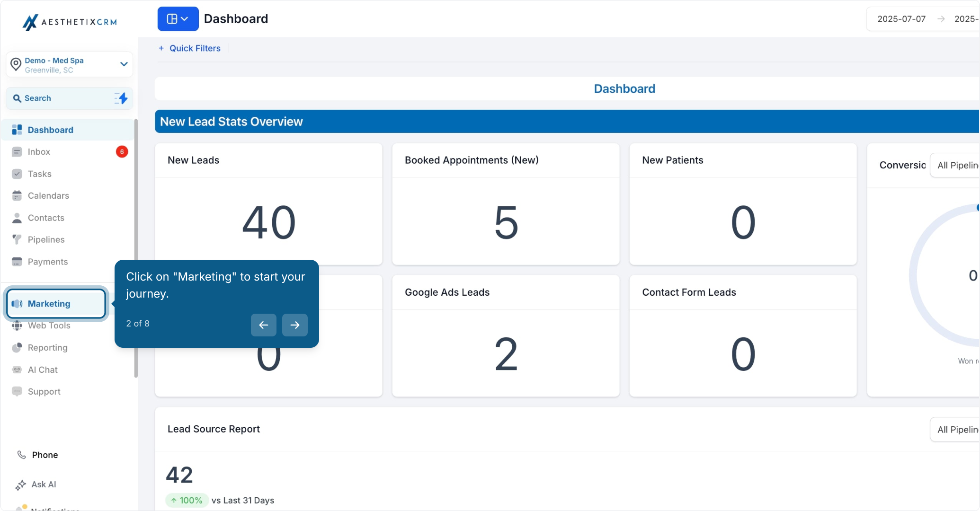980x511 pixels.
Task: Click the start date 2025-07-07 field
Action: point(901,19)
